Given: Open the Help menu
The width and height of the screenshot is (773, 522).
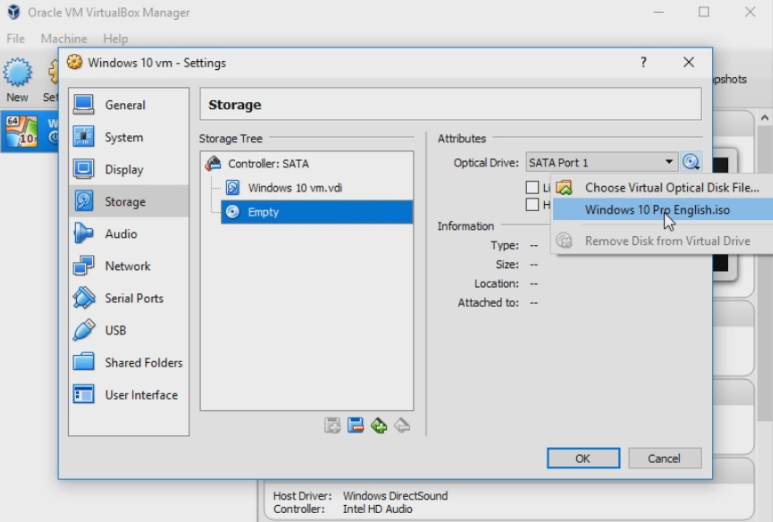Looking at the screenshot, I should pyautogui.click(x=115, y=38).
